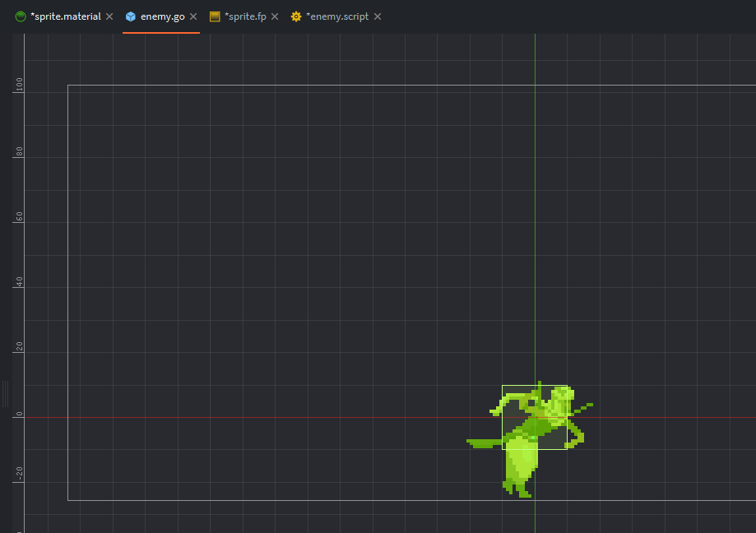Click the gear icon on enemy.script tab
756x533 pixels.
(296, 16)
